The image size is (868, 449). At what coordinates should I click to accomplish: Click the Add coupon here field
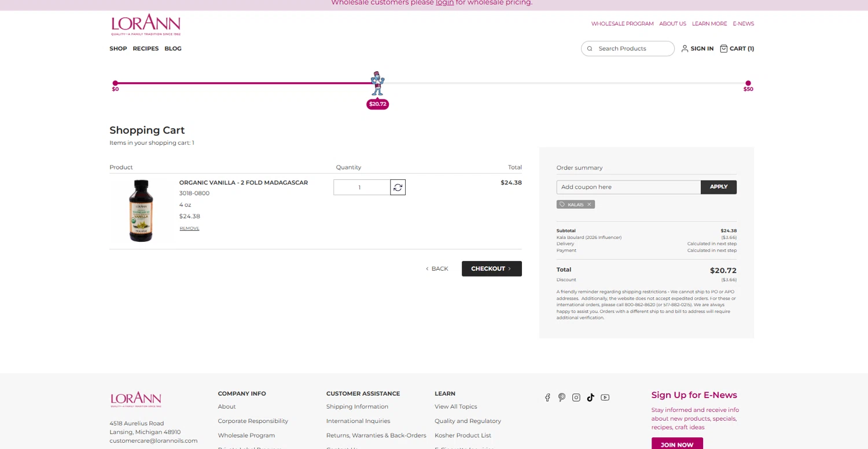[628, 187]
